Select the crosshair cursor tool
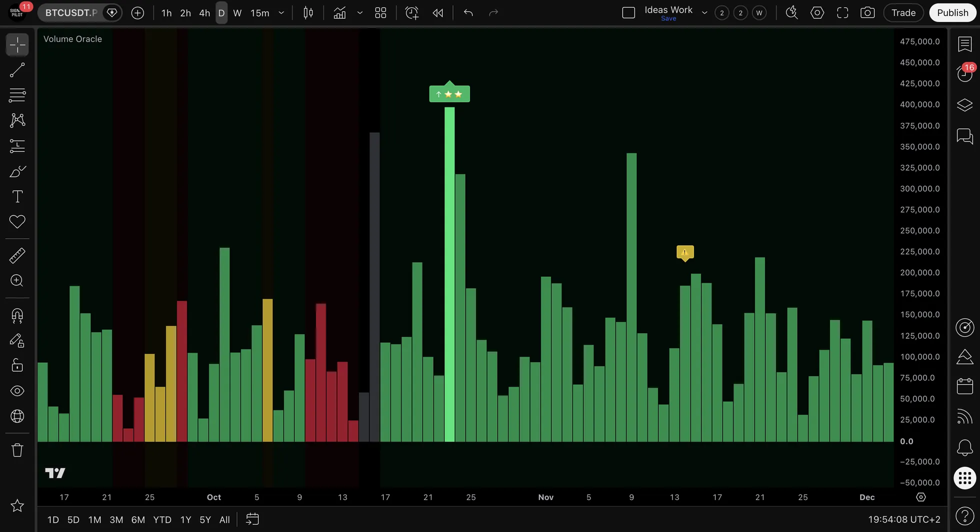The image size is (980, 532). pyautogui.click(x=17, y=45)
